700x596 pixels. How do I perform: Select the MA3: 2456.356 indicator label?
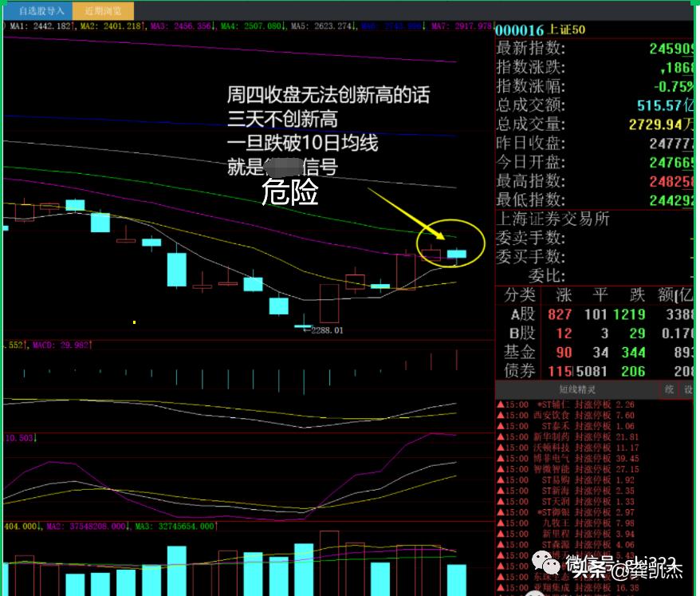[x=183, y=26]
